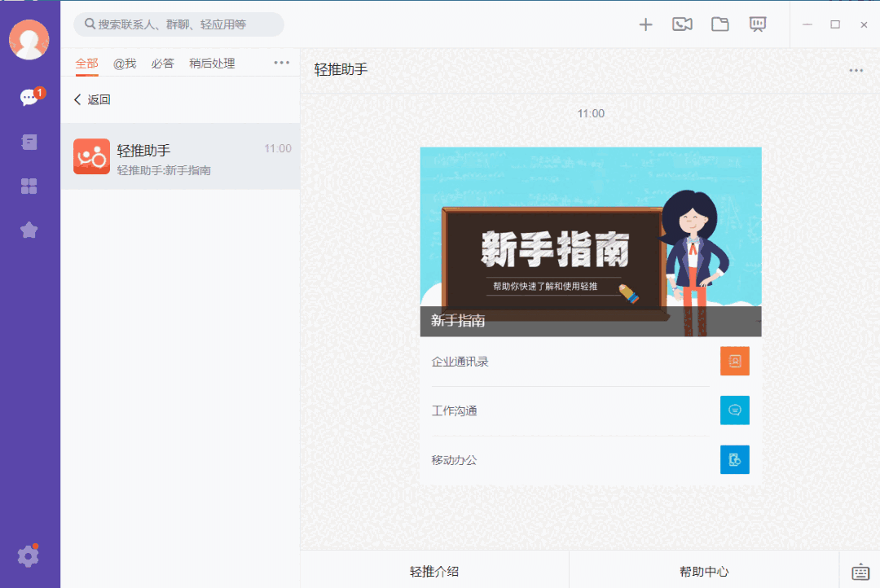880x588 pixels.
Task: Switch to the 必答 tab
Action: click(162, 63)
